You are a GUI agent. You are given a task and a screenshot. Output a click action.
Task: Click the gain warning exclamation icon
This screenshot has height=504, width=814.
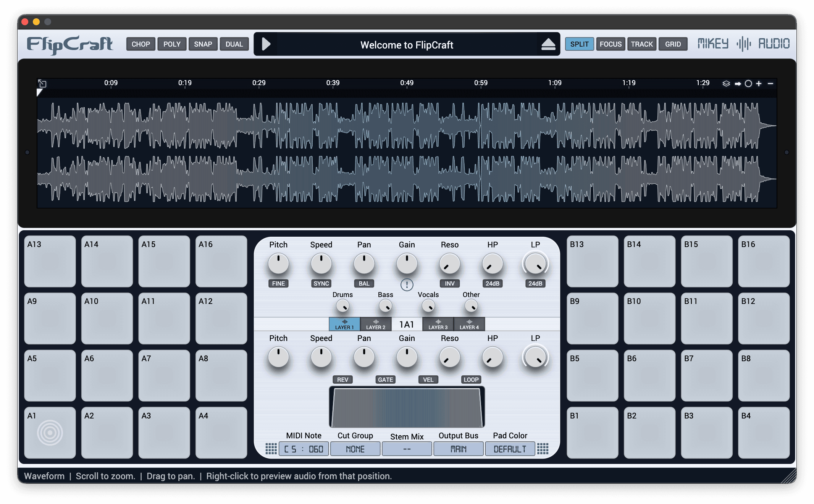point(407,285)
